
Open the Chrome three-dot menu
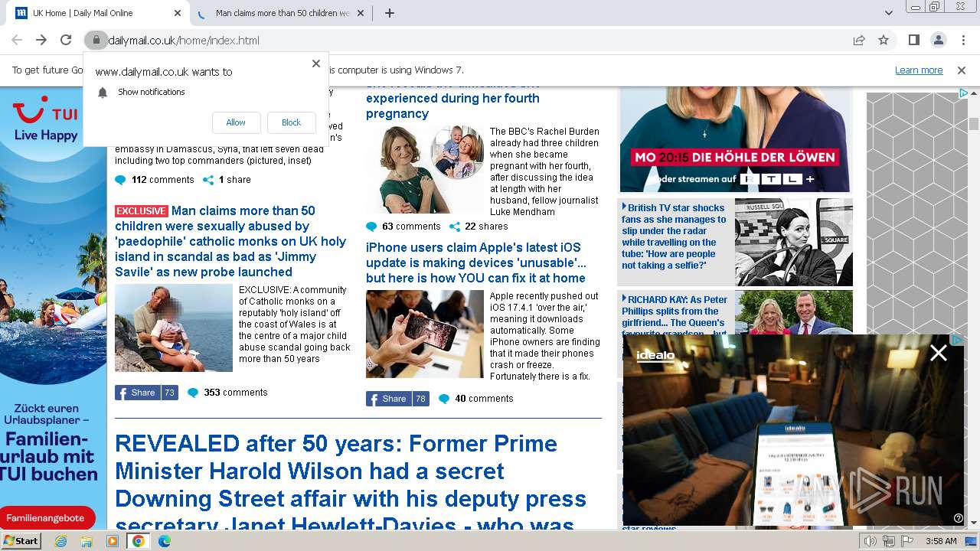coord(962,40)
